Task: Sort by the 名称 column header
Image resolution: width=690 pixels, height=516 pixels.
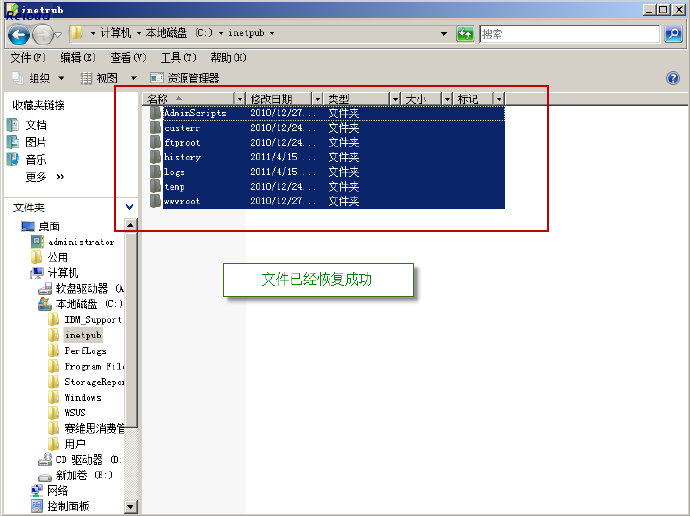Action: 189,99
